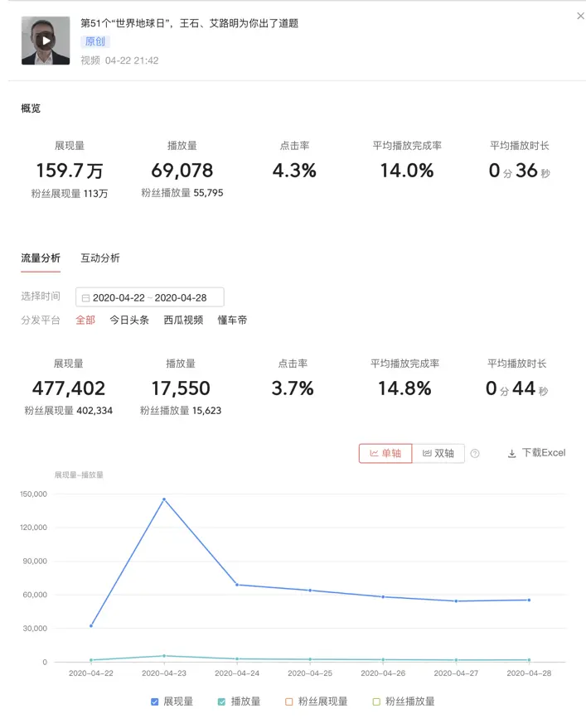Click the download arrow icon
The height and width of the screenshot is (728, 586).
511,454
